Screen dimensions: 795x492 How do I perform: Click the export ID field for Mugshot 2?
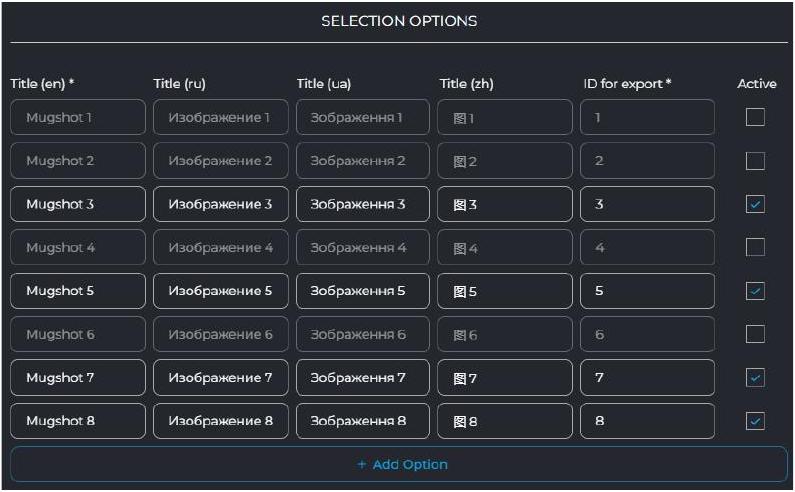click(x=647, y=161)
